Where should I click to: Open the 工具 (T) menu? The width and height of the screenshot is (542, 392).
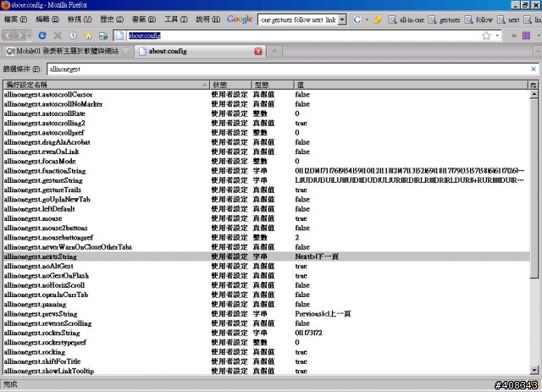[x=175, y=19]
